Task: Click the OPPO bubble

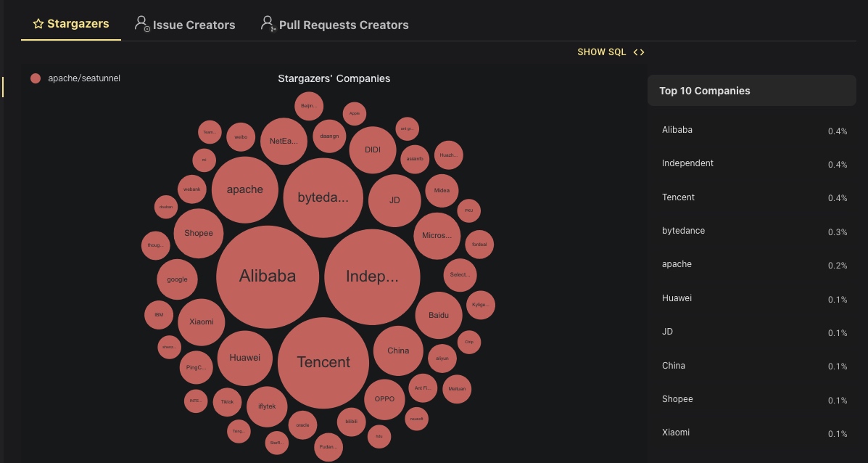Action: [384, 399]
